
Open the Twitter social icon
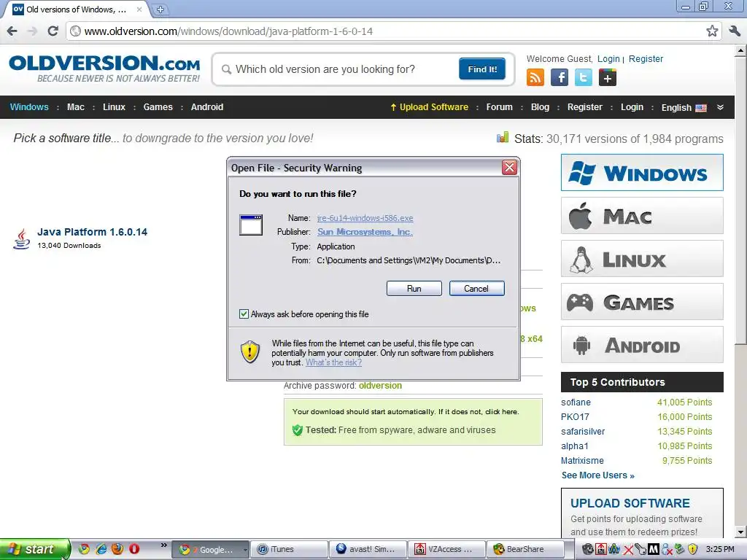583,77
